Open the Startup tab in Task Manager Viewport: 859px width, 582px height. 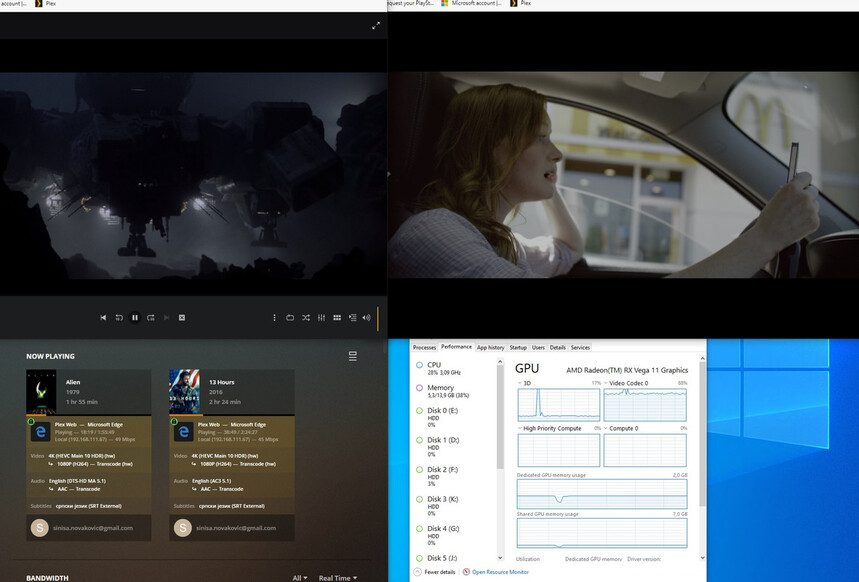[x=518, y=347]
